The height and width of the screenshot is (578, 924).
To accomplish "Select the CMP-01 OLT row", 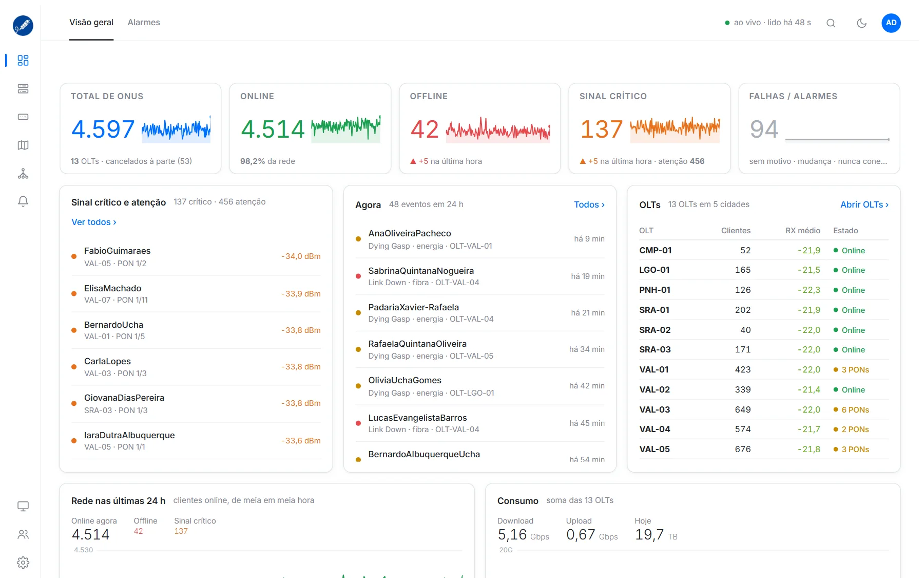I will pyautogui.click(x=764, y=250).
